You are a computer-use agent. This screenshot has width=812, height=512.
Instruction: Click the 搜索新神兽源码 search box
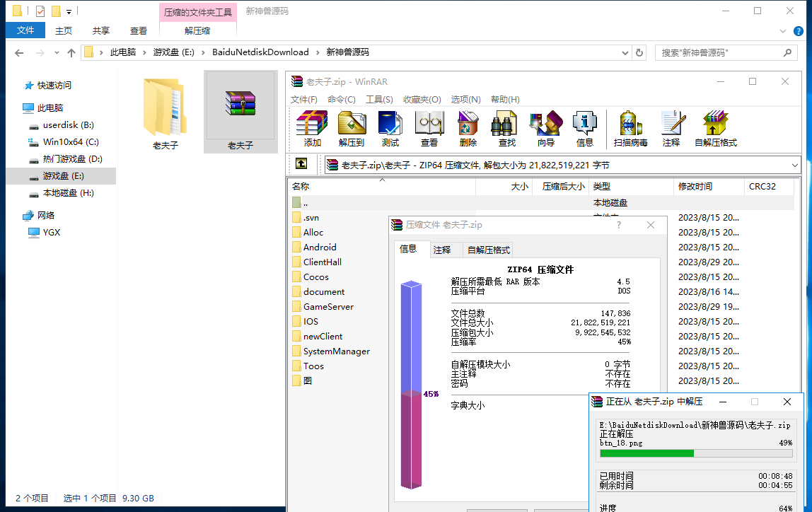[x=721, y=52]
